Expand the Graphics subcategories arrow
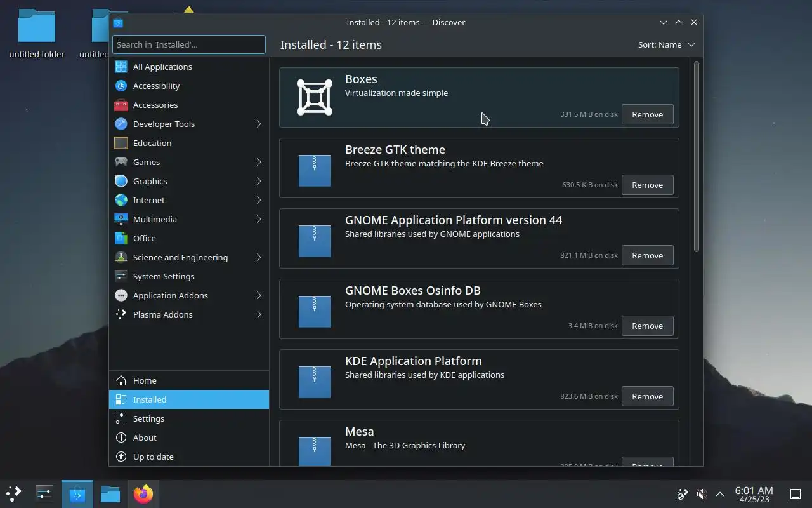 click(259, 181)
